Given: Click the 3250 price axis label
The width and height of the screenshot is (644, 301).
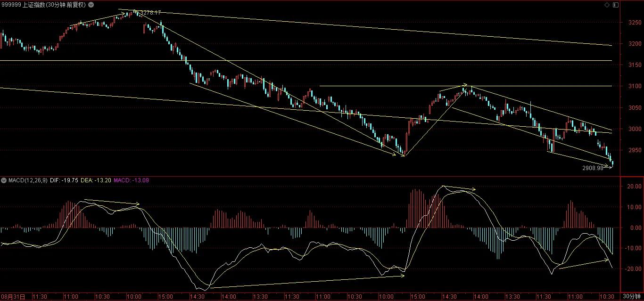Looking at the screenshot, I should [635, 22].
